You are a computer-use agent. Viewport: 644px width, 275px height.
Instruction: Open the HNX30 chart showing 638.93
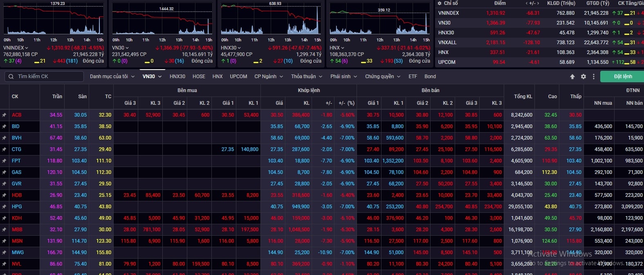pyautogui.click(x=271, y=19)
